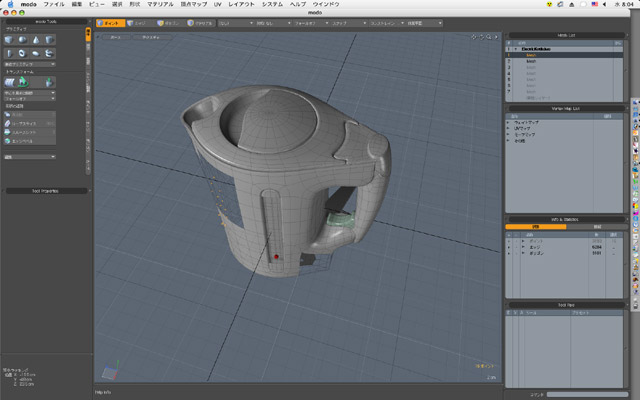The height and width of the screenshot is (400, 640).
Task: Select the Cone primitive tool
Action: [x=36, y=40]
